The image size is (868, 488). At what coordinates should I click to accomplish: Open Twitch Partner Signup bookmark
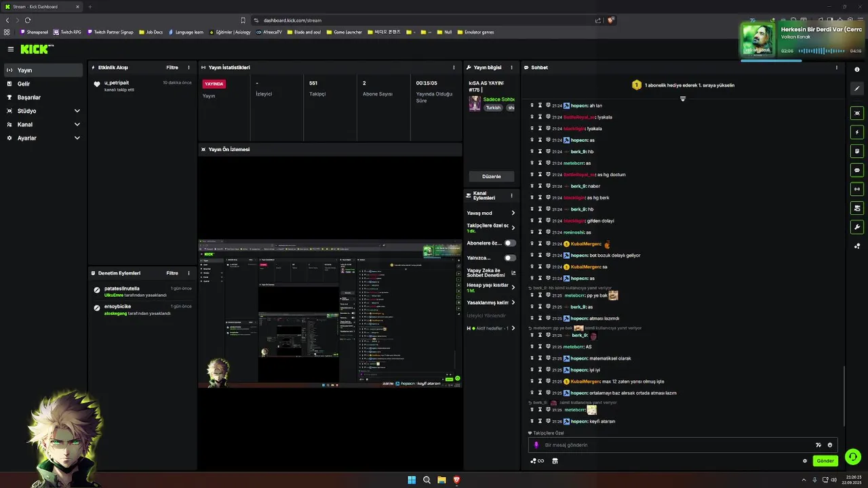point(111,32)
